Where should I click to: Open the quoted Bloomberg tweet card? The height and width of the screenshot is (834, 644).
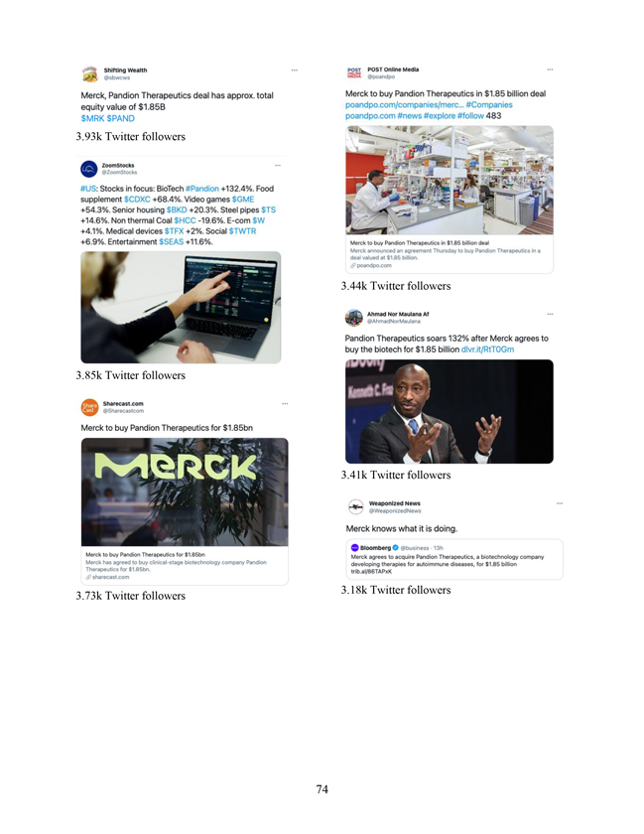(454, 560)
